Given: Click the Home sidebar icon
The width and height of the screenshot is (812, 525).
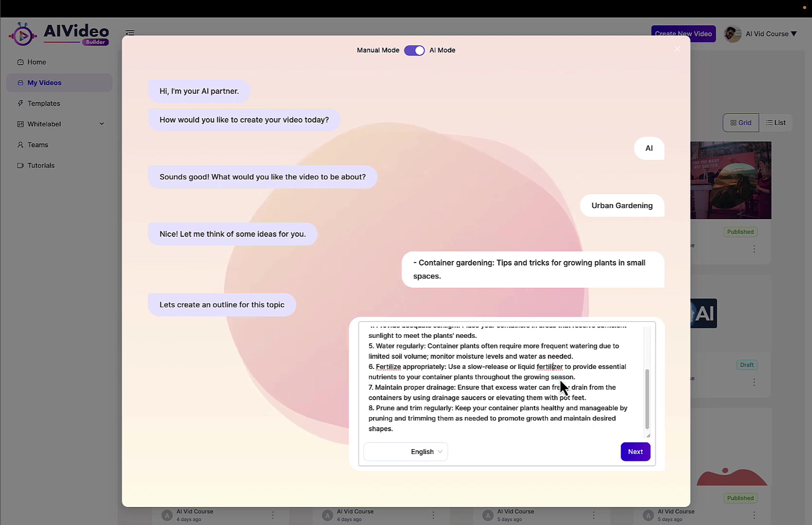Looking at the screenshot, I should point(20,62).
